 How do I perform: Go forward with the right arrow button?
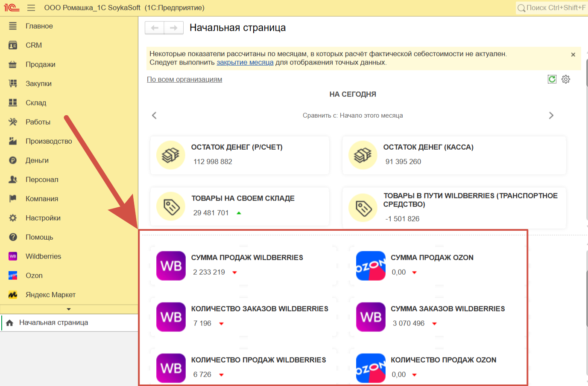click(x=174, y=28)
